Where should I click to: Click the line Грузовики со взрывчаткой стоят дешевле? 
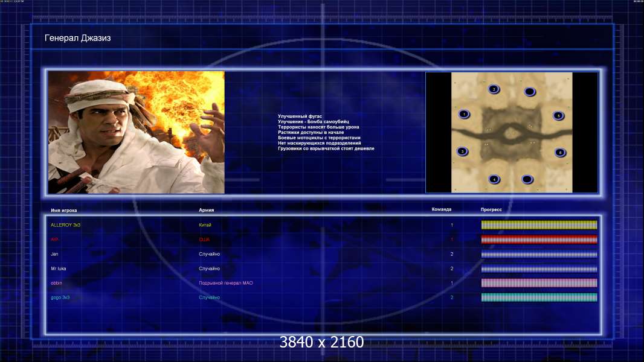point(326,148)
